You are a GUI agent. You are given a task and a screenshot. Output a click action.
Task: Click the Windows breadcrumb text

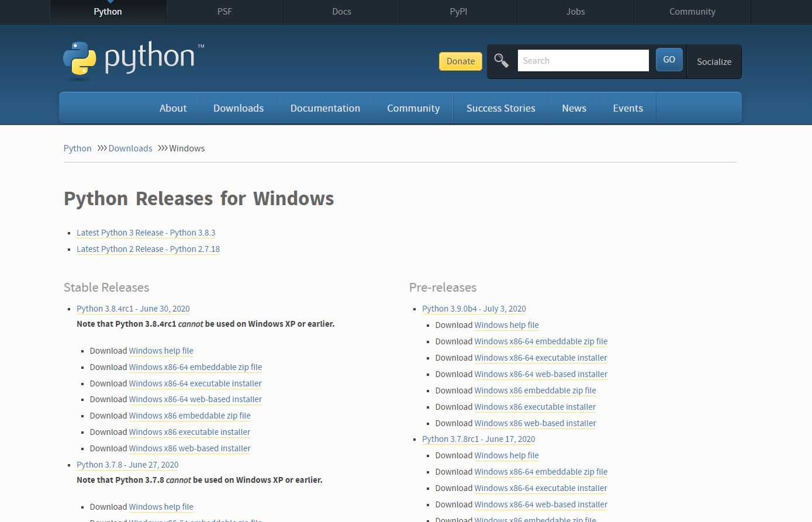coord(187,148)
